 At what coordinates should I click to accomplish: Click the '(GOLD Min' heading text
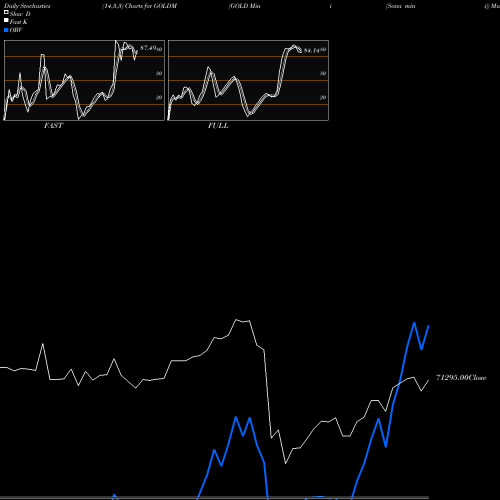[245, 6]
